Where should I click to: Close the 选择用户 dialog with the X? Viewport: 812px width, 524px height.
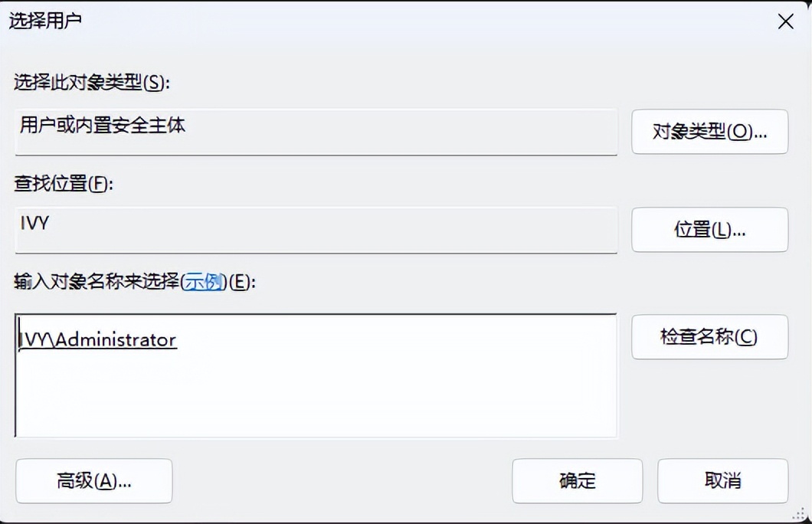point(786,21)
